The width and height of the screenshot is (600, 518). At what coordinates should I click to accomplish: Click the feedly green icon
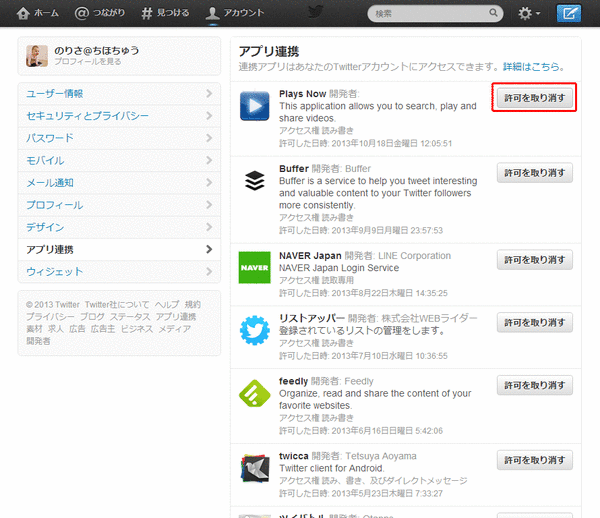click(x=254, y=393)
